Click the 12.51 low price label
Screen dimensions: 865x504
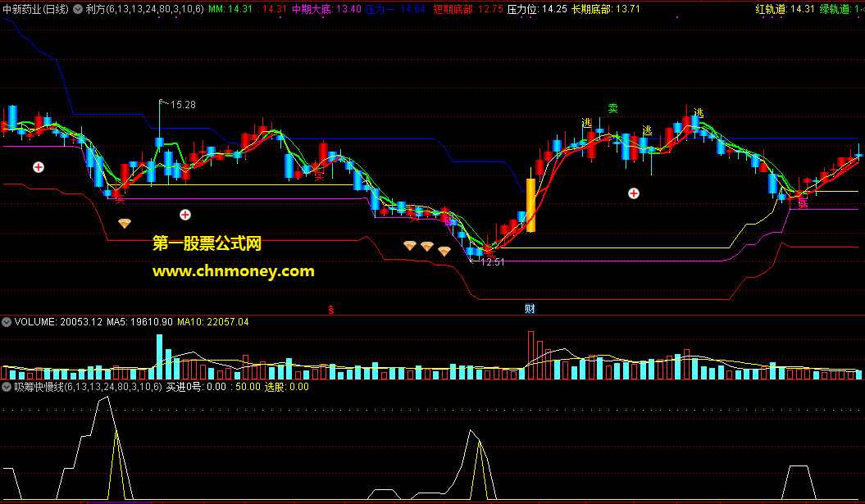[493, 262]
